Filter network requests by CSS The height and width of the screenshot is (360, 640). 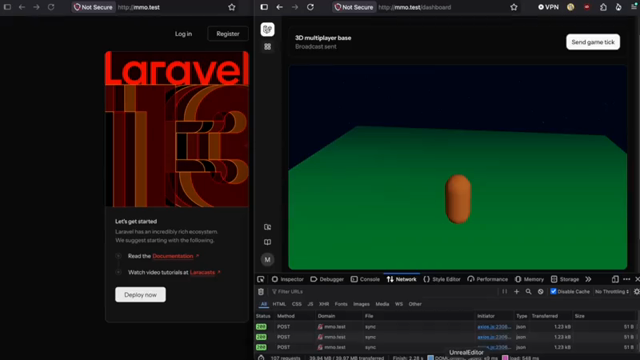[x=297, y=304]
